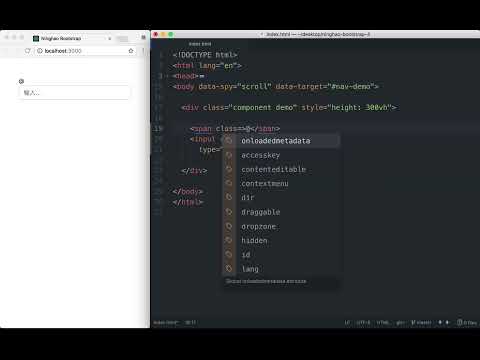Bookmark this page with the star icon
This screenshot has height=360, width=480.
pos(131,51)
